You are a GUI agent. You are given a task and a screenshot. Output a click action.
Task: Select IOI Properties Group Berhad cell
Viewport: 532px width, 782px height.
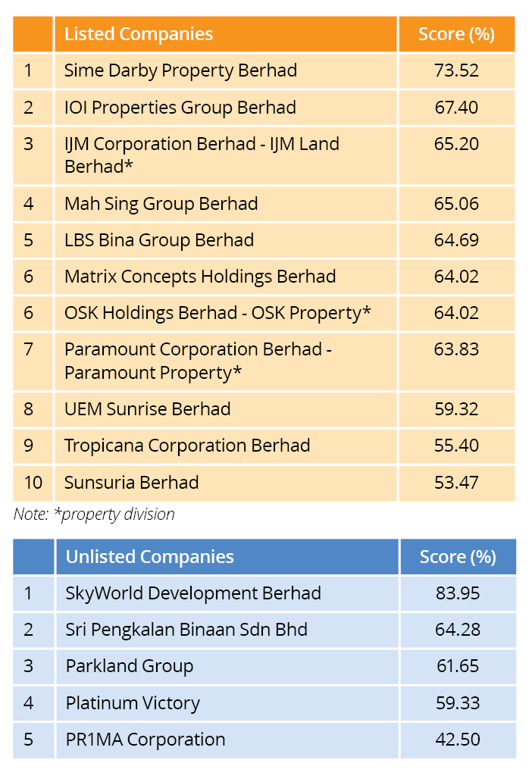[180, 108]
